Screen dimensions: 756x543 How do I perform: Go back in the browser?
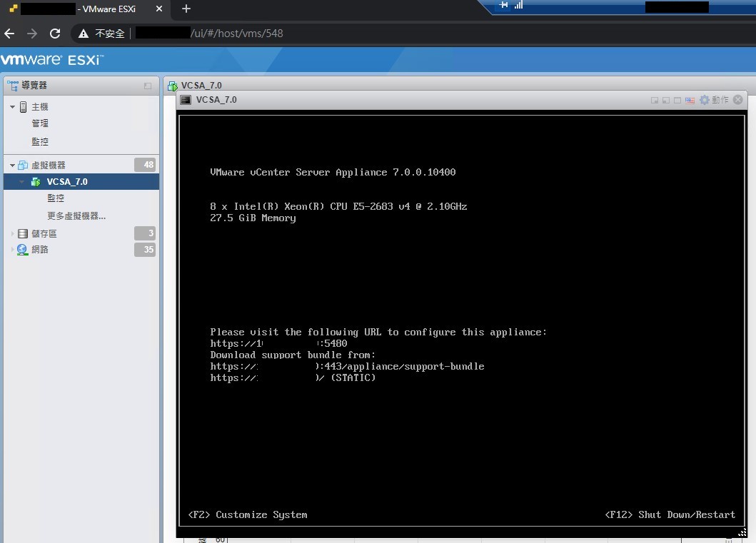(9, 34)
